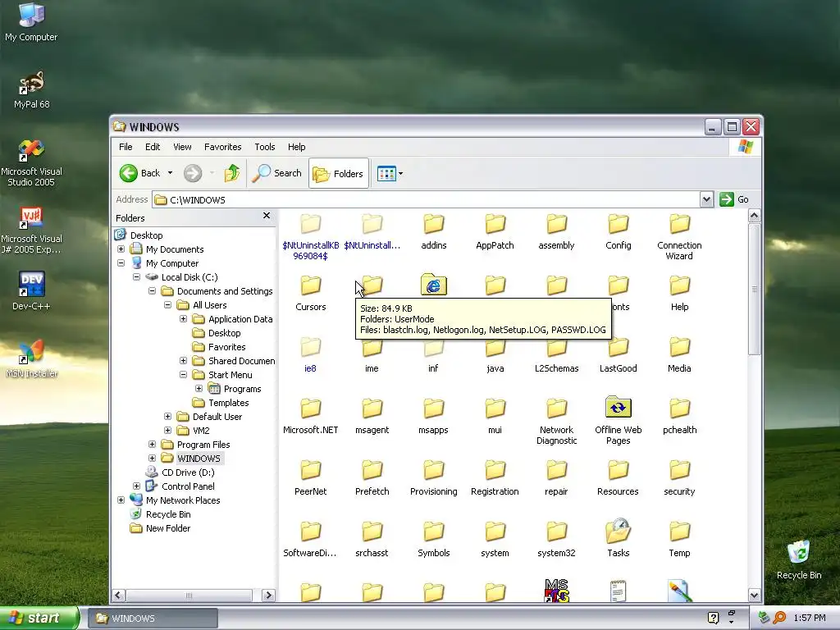The width and height of the screenshot is (840, 630).
Task: Select the security folder
Action: click(679, 478)
